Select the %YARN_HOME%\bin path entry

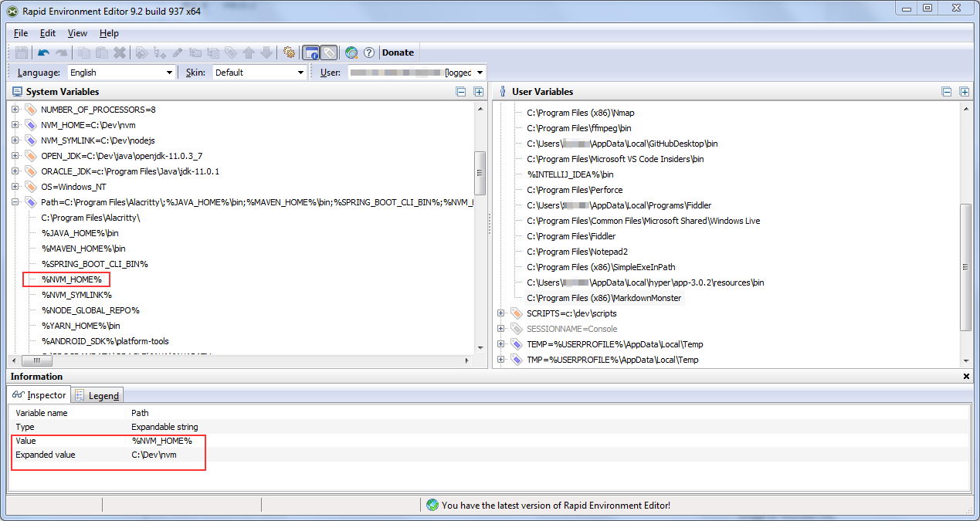[x=81, y=326]
